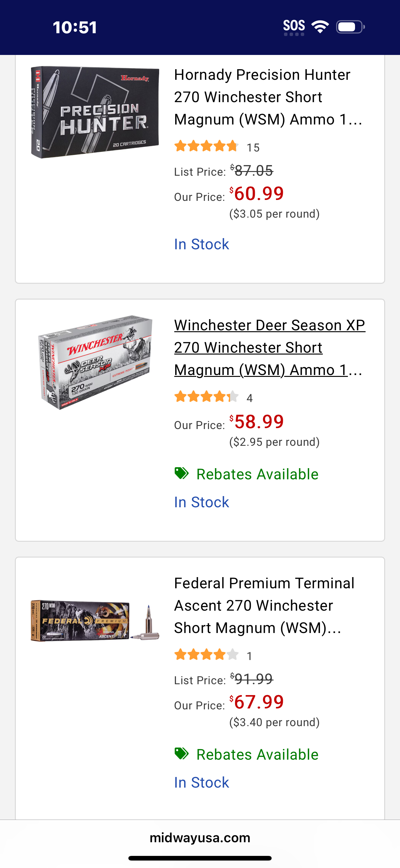
Task: Tap the battery status icon
Action: [x=350, y=27]
